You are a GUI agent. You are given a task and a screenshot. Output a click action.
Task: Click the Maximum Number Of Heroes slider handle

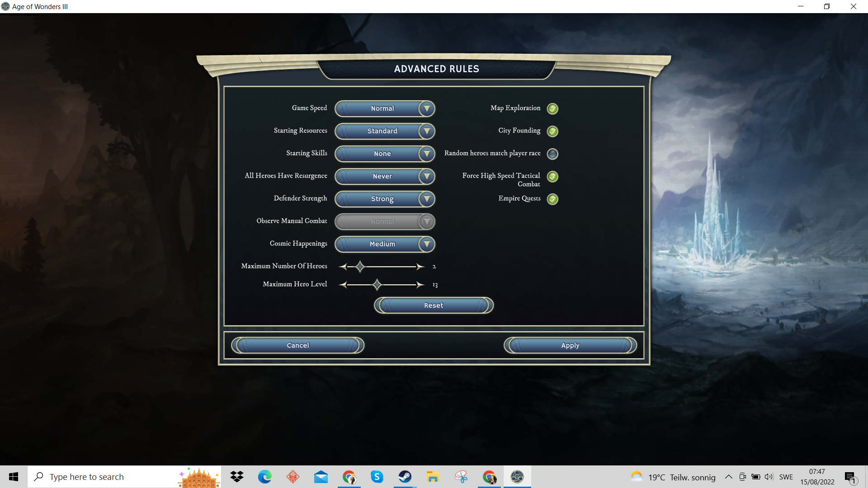point(360,267)
